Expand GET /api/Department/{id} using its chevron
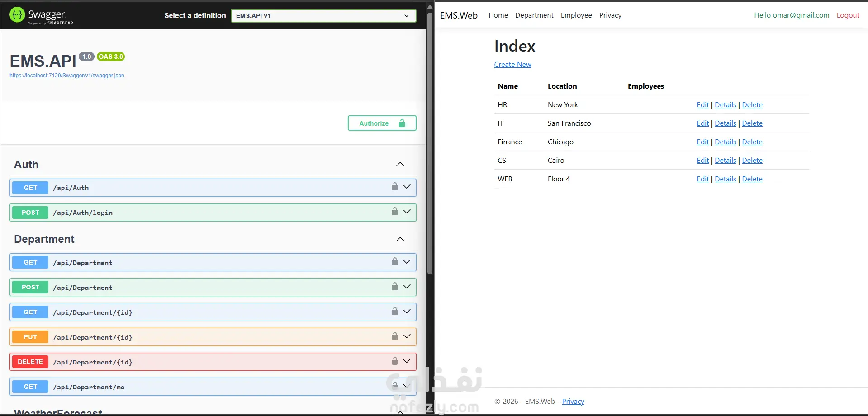Screen dimensions: 868x416 [407, 311]
